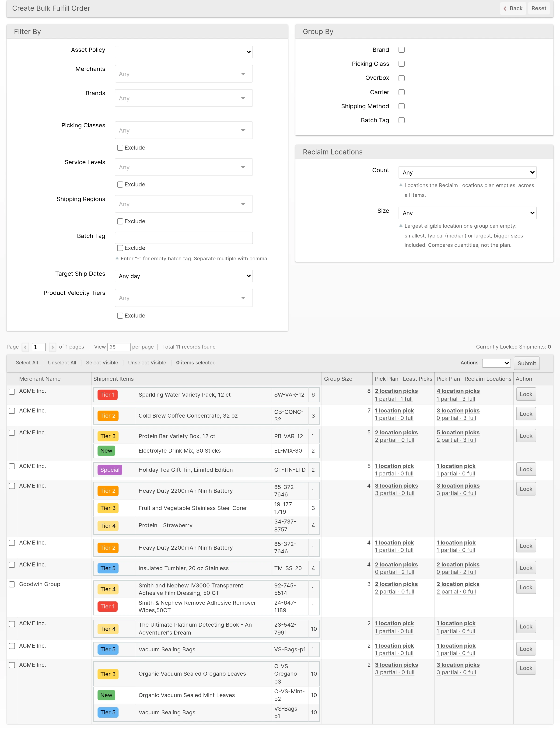Viewport: 560px width, 733px height.
Task: Check the Batch Tag group-by checkbox
Action: point(402,120)
